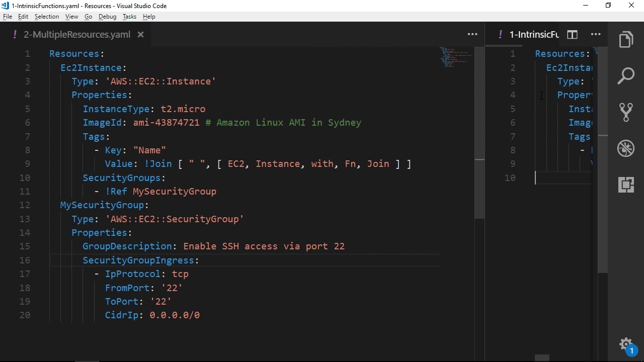The width and height of the screenshot is (644, 362).
Task: Open the Help menu
Action: (149, 17)
